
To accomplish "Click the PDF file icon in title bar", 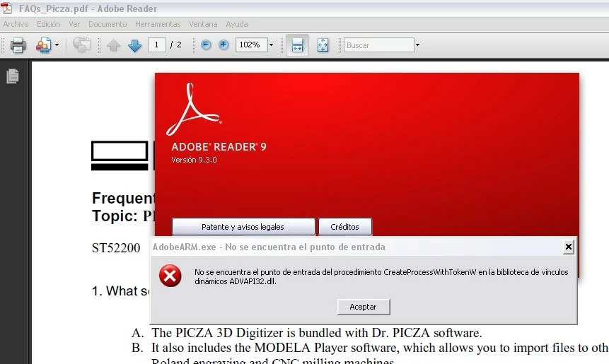I will 6,8.
